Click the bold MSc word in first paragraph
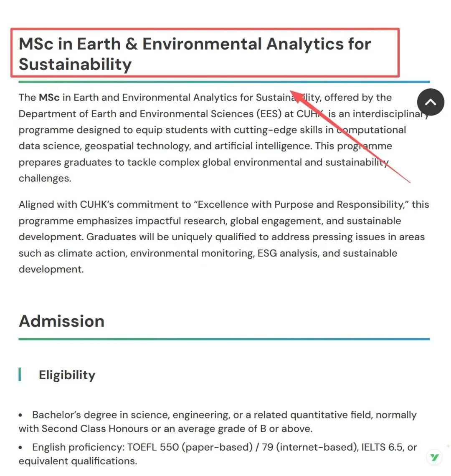The image size is (451, 476). pyautogui.click(x=49, y=98)
